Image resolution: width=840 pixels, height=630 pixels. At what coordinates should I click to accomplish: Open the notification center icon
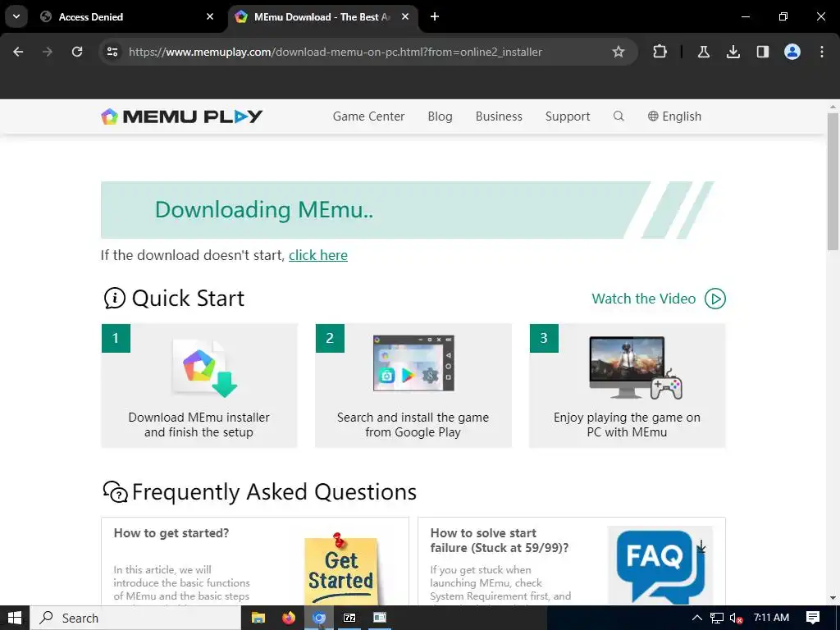click(x=813, y=618)
